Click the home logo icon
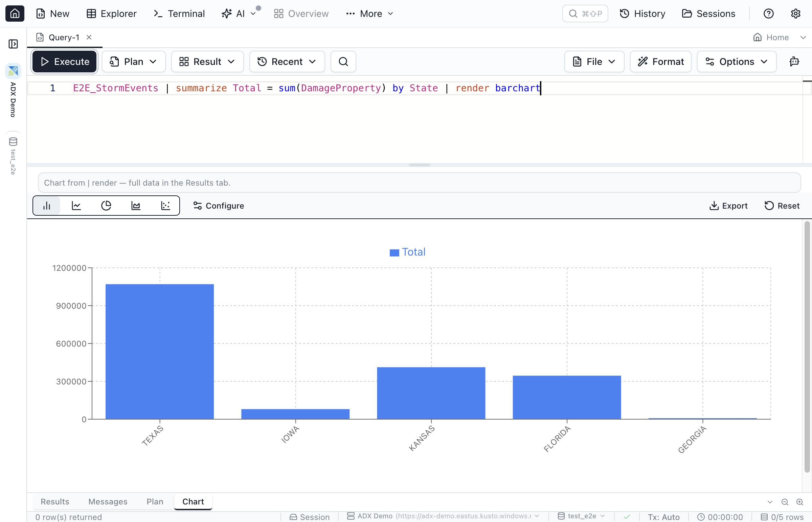This screenshot has height=522, width=812. pyautogui.click(x=15, y=14)
